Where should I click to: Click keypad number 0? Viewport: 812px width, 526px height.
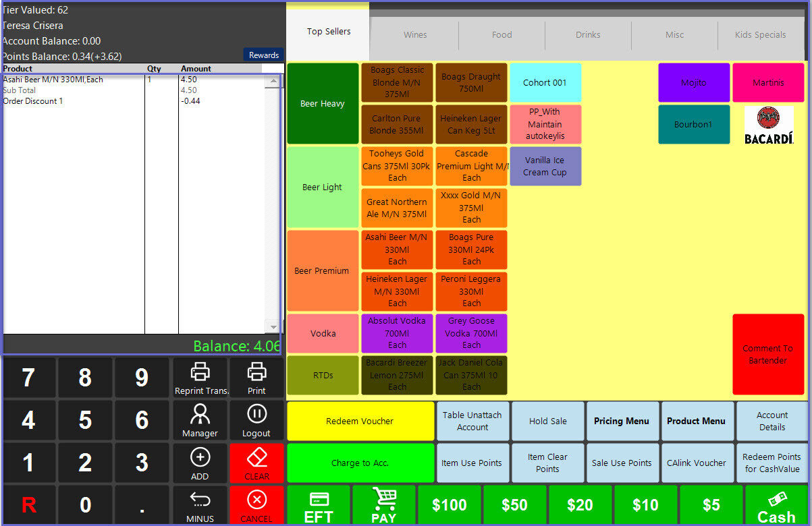tap(85, 505)
